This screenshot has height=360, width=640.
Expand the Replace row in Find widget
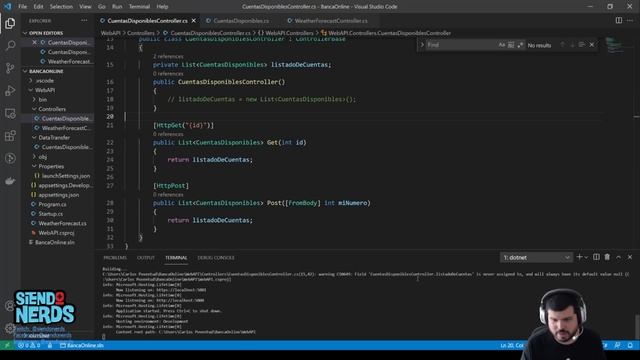point(422,45)
